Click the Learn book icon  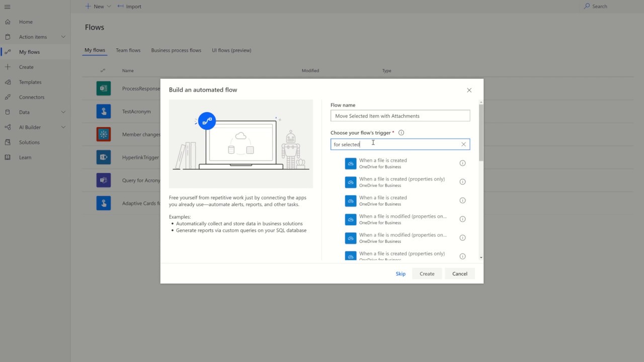click(8, 157)
